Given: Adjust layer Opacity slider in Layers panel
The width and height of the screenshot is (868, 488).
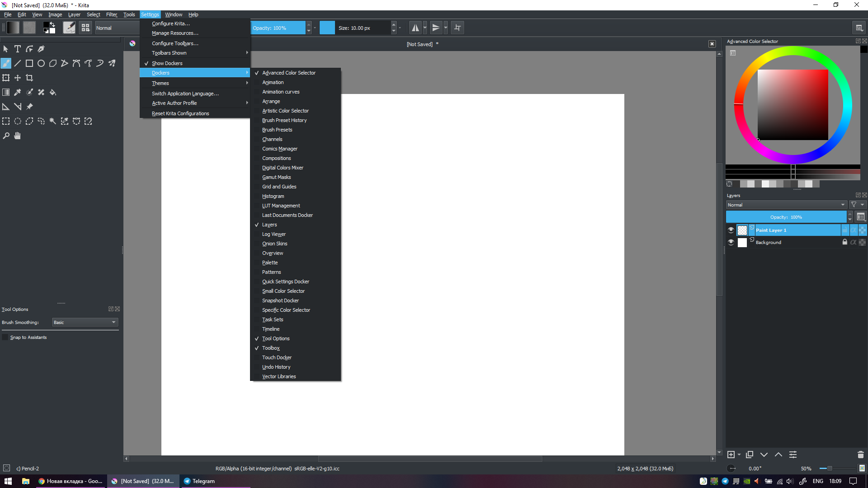Looking at the screenshot, I should coord(786,217).
